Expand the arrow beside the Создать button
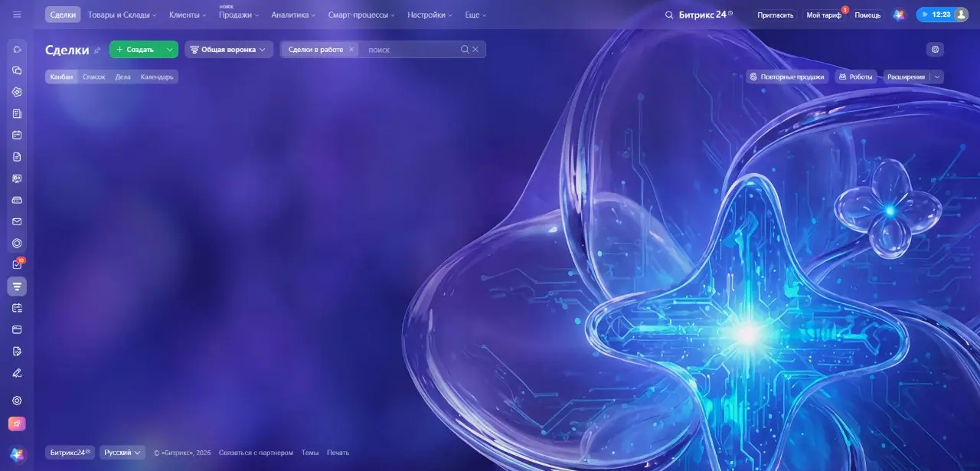Viewport: 980px width, 471px height. [170, 50]
